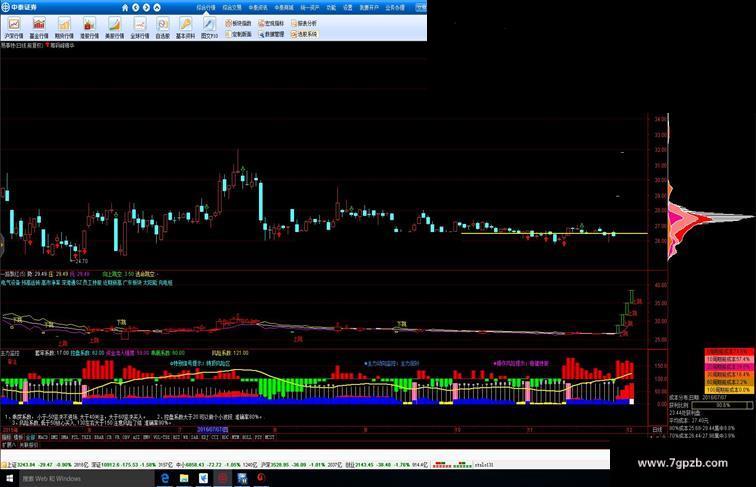Click the 中泰证券 logo

point(19,7)
